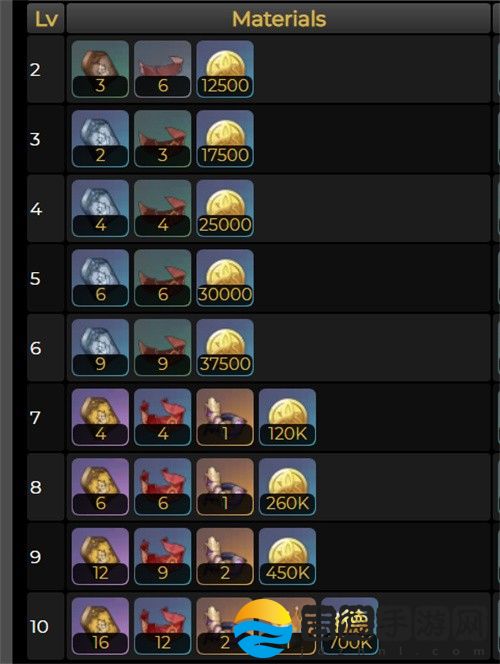Click the golden talent book showing 12

tap(100, 556)
